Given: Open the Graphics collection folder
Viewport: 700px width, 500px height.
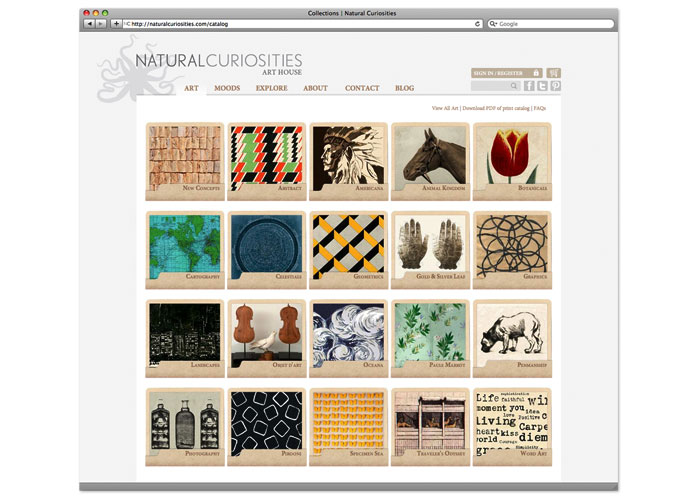Looking at the screenshot, I should point(512,250).
